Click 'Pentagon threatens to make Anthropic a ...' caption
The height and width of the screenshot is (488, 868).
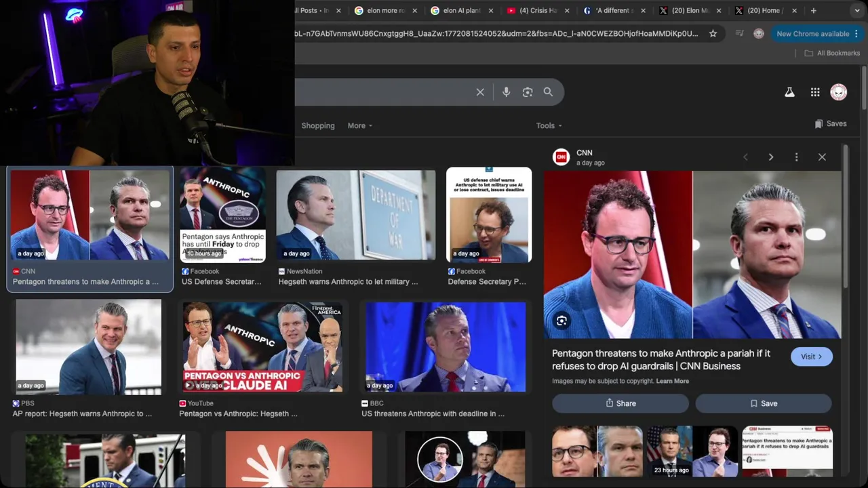pyautogui.click(x=85, y=282)
